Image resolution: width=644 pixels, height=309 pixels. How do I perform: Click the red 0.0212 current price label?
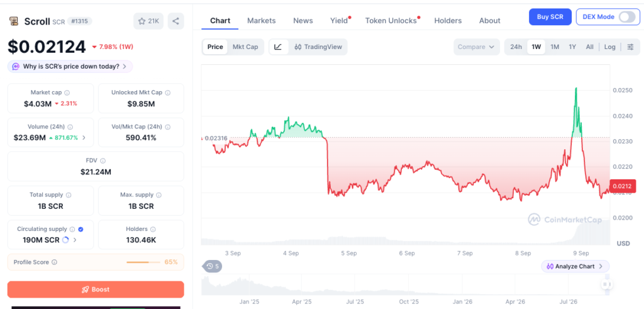(x=623, y=186)
